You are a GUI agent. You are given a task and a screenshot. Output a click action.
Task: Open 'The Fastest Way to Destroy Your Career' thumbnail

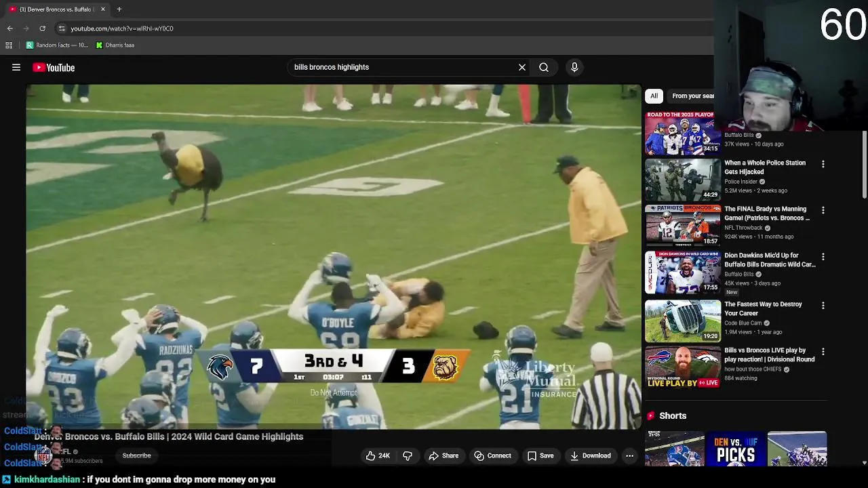point(683,321)
